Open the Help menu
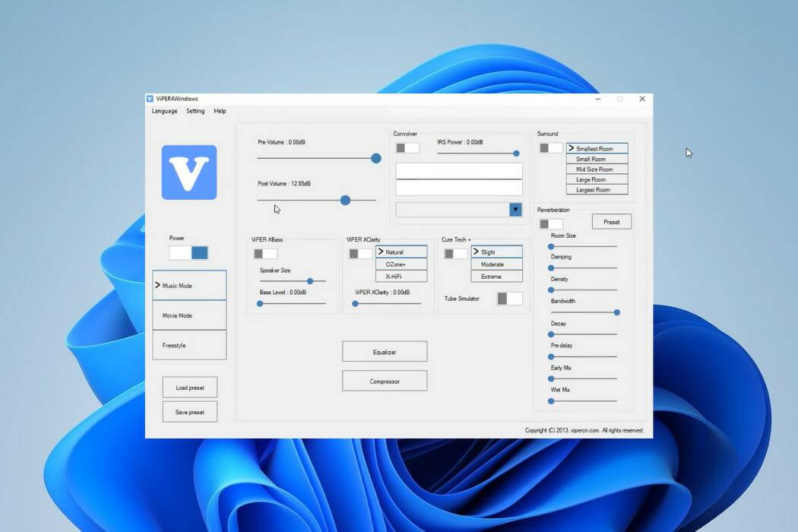The image size is (798, 532). 220,111
